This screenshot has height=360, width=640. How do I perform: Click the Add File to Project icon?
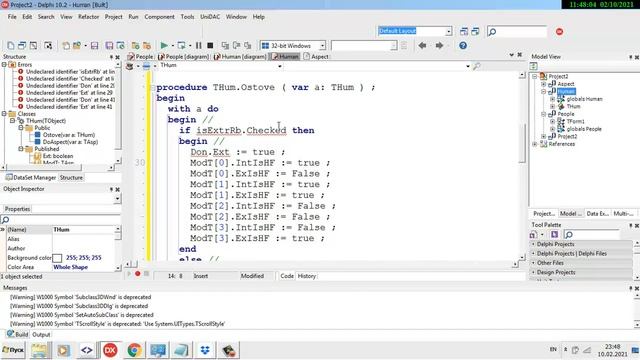coord(135,45)
